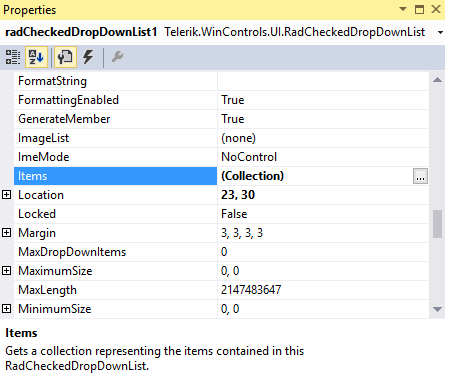Select the Location property name
Screen dimensions: 453x375
click(x=41, y=195)
